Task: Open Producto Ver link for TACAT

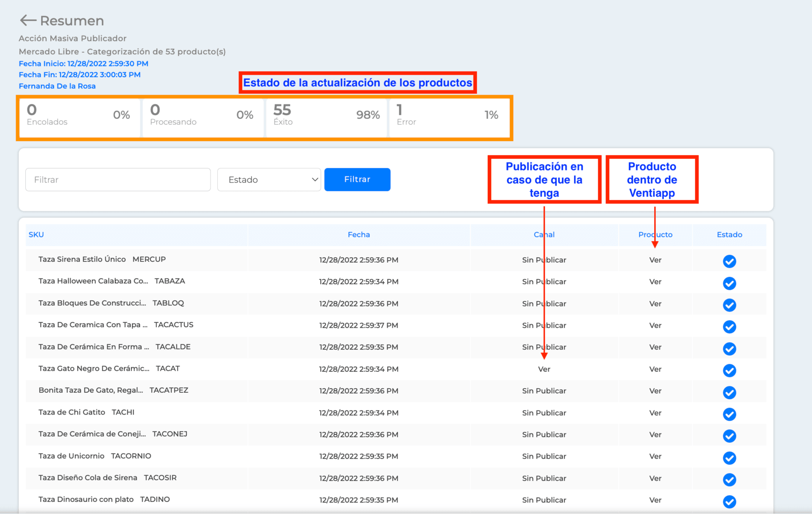Action: [655, 369]
